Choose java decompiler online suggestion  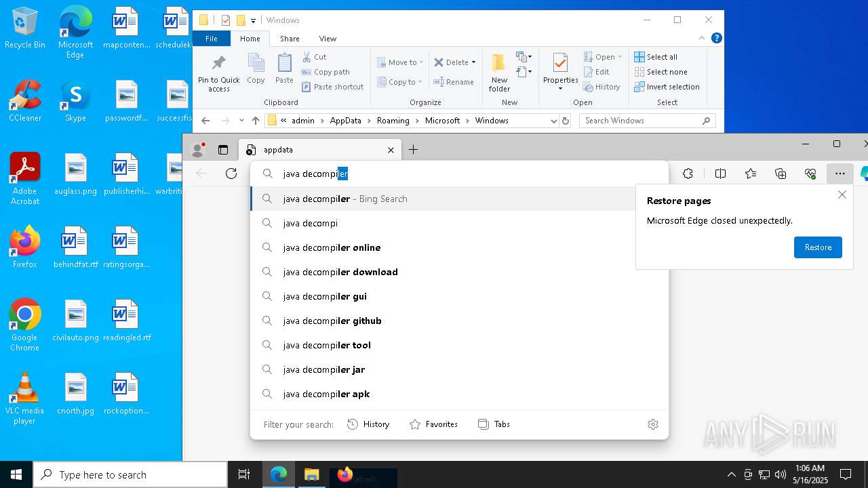pyautogui.click(x=459, y=247)
